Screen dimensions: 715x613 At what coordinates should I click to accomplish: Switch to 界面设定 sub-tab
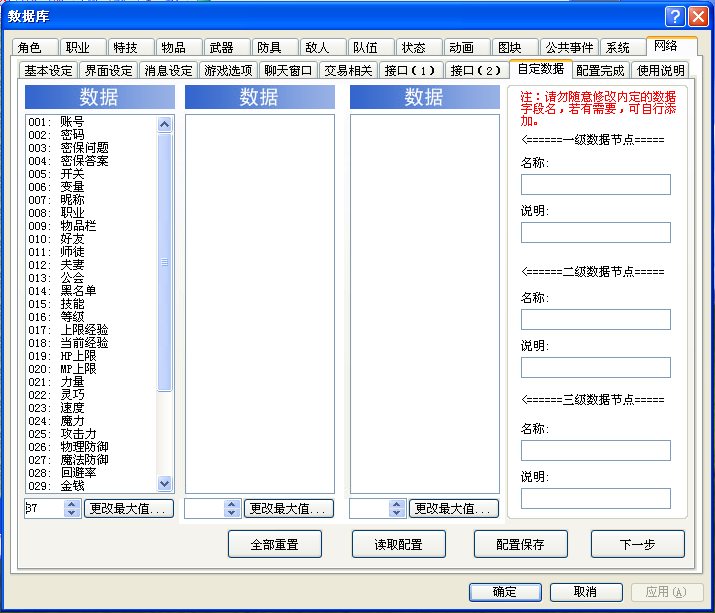109,71
